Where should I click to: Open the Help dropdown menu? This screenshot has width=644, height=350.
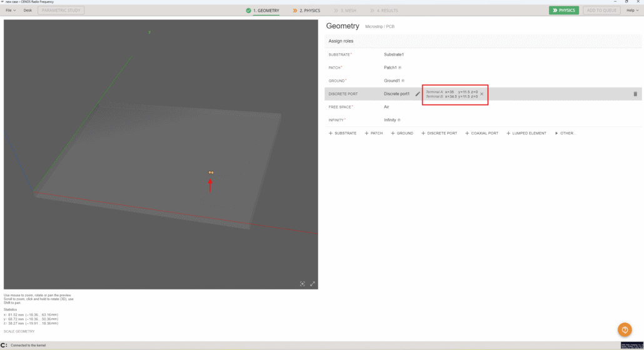(x=632, y=11)
